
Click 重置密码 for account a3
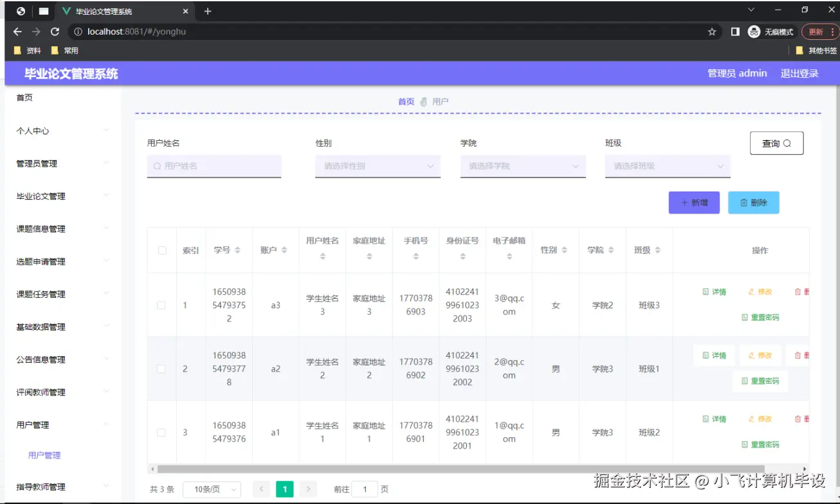pyautogui.click(x=760, y=318)
